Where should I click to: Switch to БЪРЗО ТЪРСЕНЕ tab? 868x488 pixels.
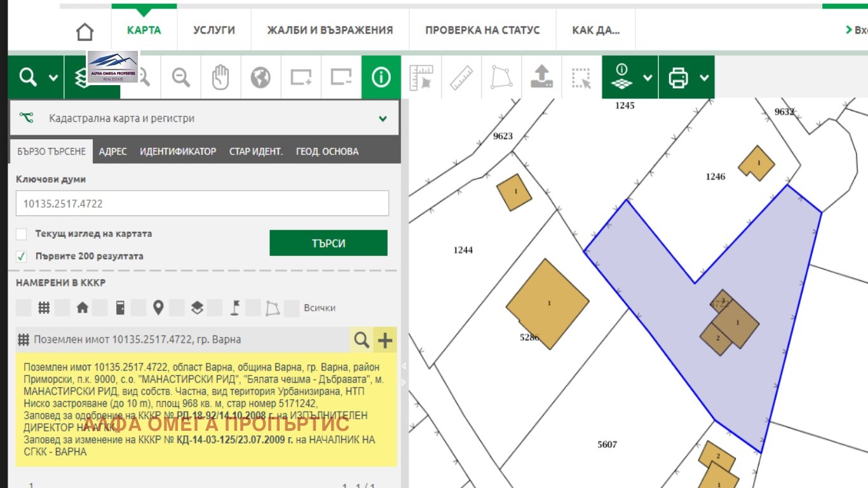click(51, 151)
